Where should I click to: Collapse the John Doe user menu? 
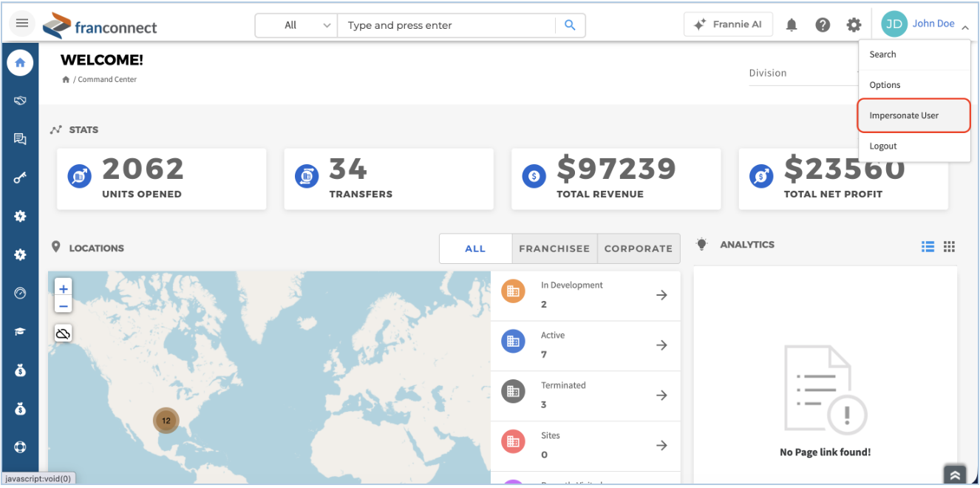(965, 27)
